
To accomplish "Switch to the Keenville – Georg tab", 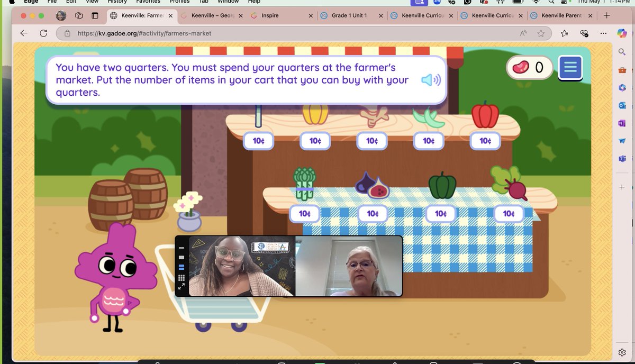I will (x=212, y=15).
